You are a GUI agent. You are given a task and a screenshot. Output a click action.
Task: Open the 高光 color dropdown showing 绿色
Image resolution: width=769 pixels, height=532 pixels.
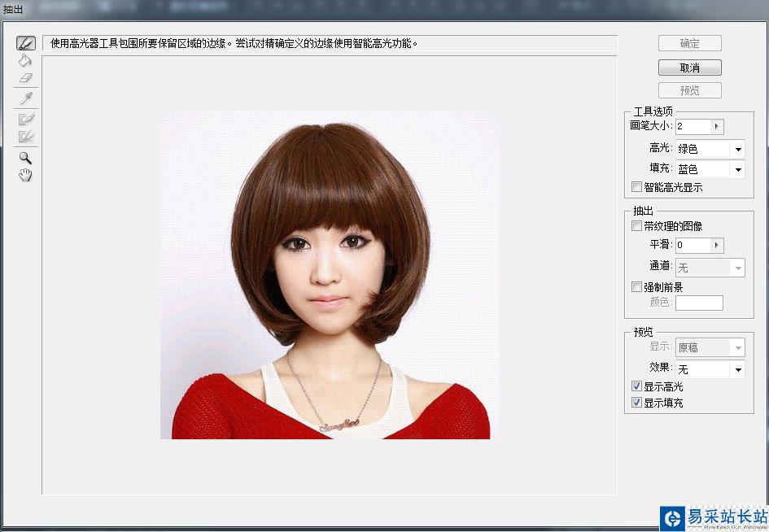tap(710, 149)
